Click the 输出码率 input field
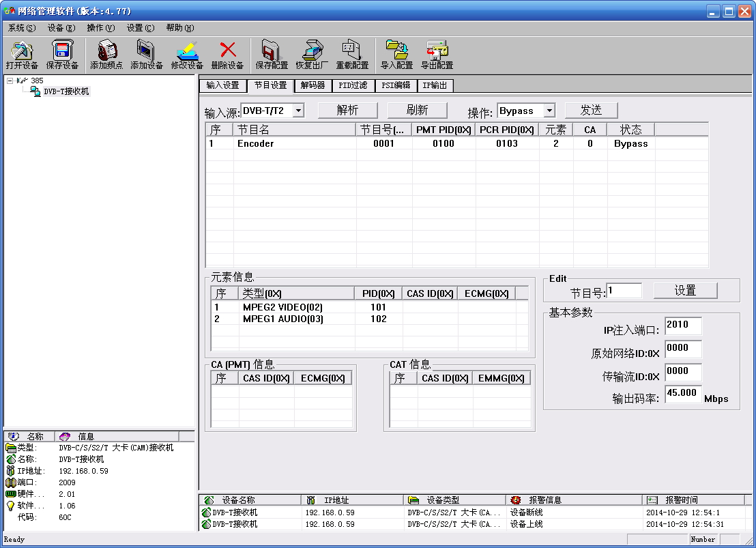Image resolution: width=756 pixels, height=548 pixels. pos(683,394)
